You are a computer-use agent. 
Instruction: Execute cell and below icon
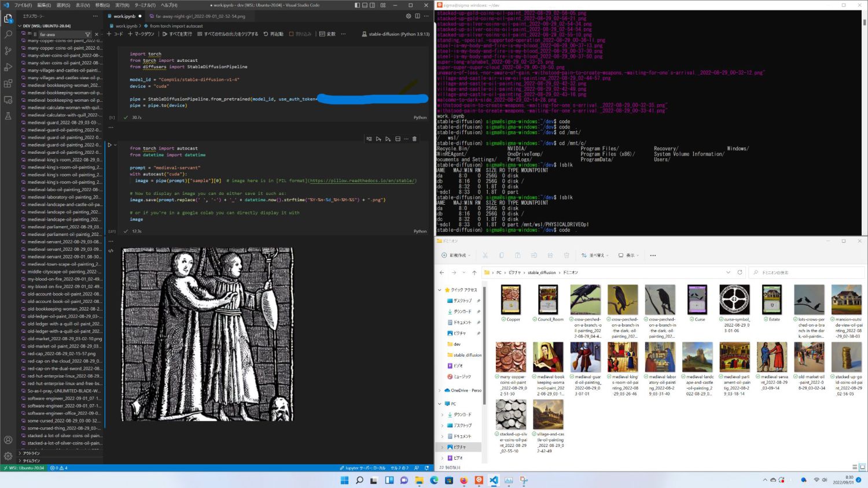coord(388,139)
